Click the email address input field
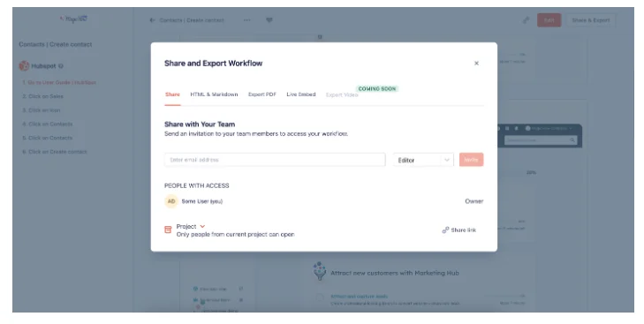Image resolution: width=644 pixels, height=324 pixels. (x=275, y=160)
